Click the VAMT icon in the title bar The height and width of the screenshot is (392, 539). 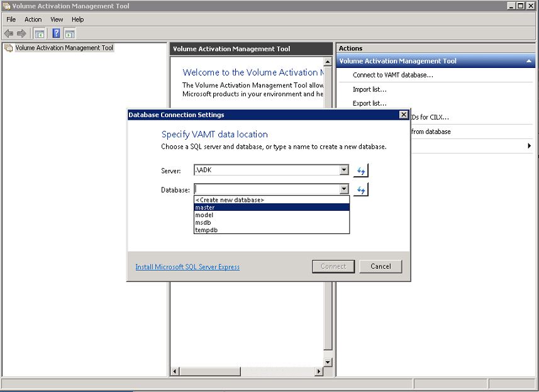click(x=6, y=5)
